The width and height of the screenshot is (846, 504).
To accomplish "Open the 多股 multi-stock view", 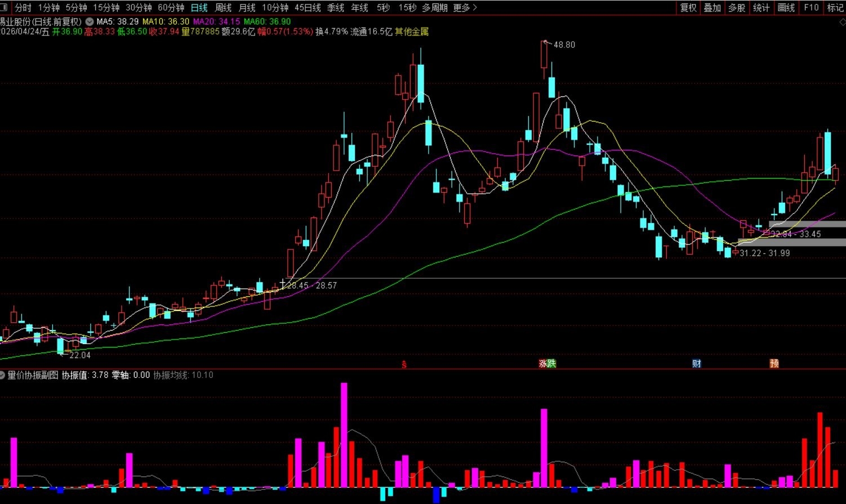I will (x=737, y=7).
